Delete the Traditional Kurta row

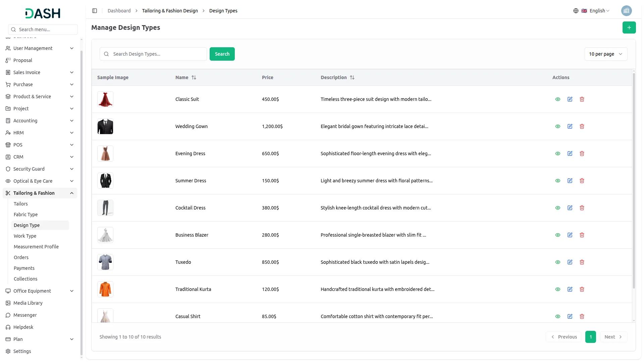click(x=582, y=289)
